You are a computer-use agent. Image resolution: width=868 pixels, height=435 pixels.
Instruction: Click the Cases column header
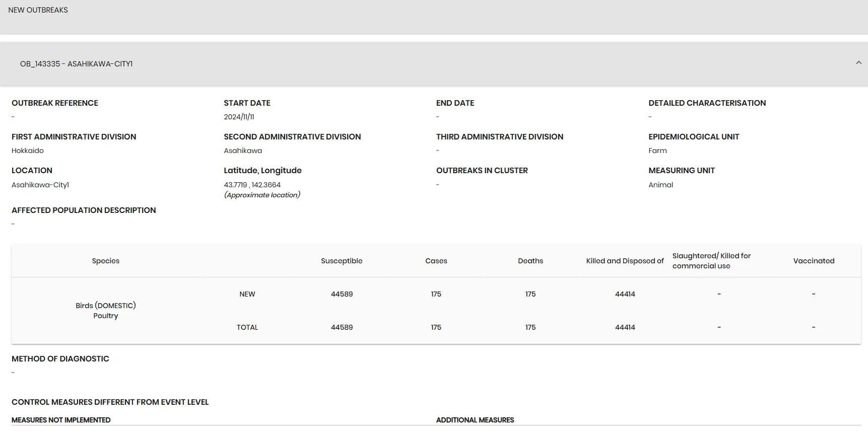coord(436,261)
